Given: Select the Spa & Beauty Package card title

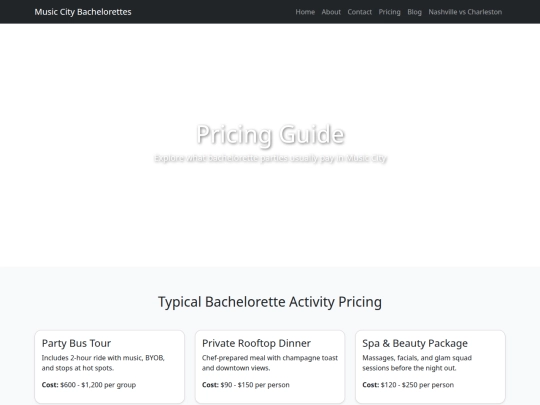Looking at the screenshot, I should click(x=415, y=343).
